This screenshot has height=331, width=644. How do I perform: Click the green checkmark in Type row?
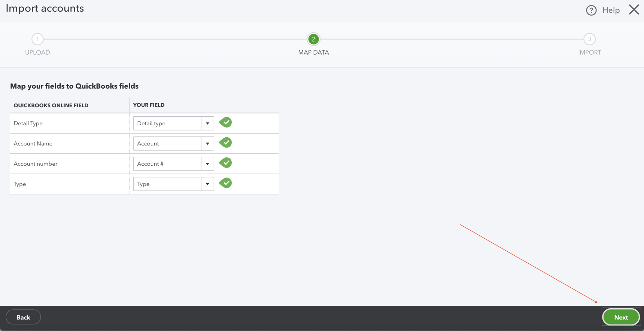[225, 183]
